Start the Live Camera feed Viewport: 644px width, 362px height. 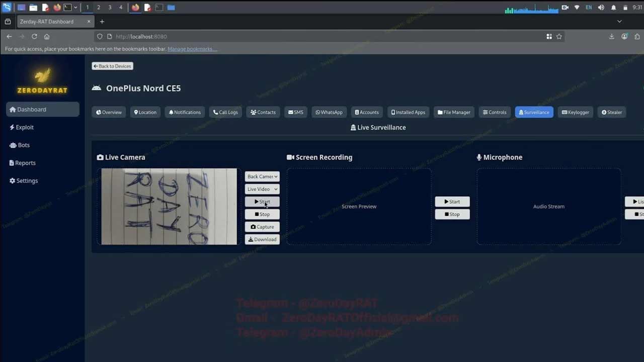pyautogui.click(x=262, y=202)
